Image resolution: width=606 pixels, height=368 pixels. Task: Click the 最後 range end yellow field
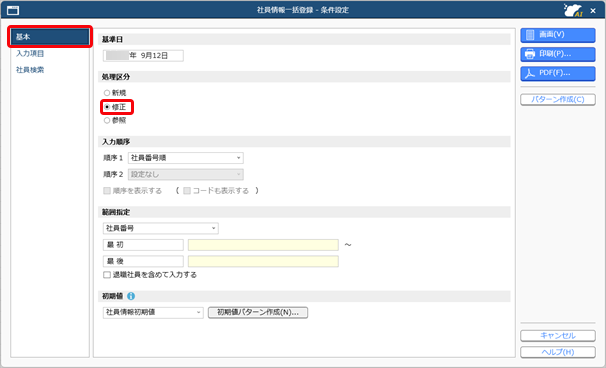pyautogui.click(x=263, y=261)
